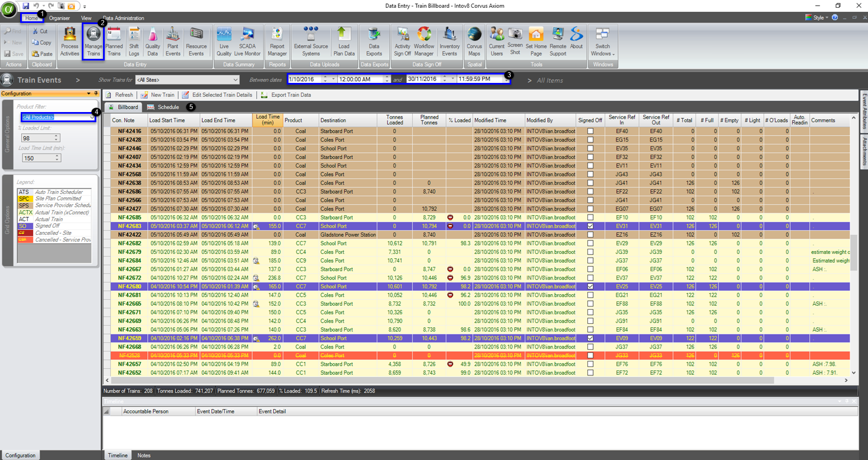Open Quality Data entry
Viewport: 868px width, 460px height.
[152, 41]
